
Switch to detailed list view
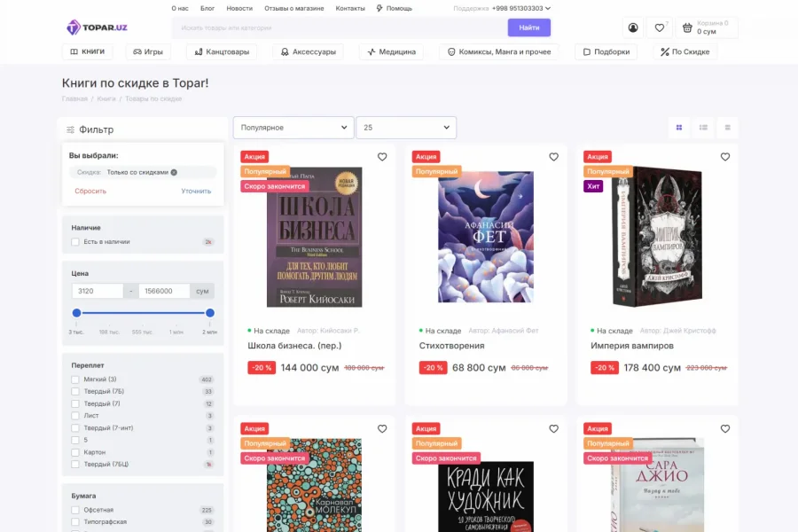click(x=703, y=128)
